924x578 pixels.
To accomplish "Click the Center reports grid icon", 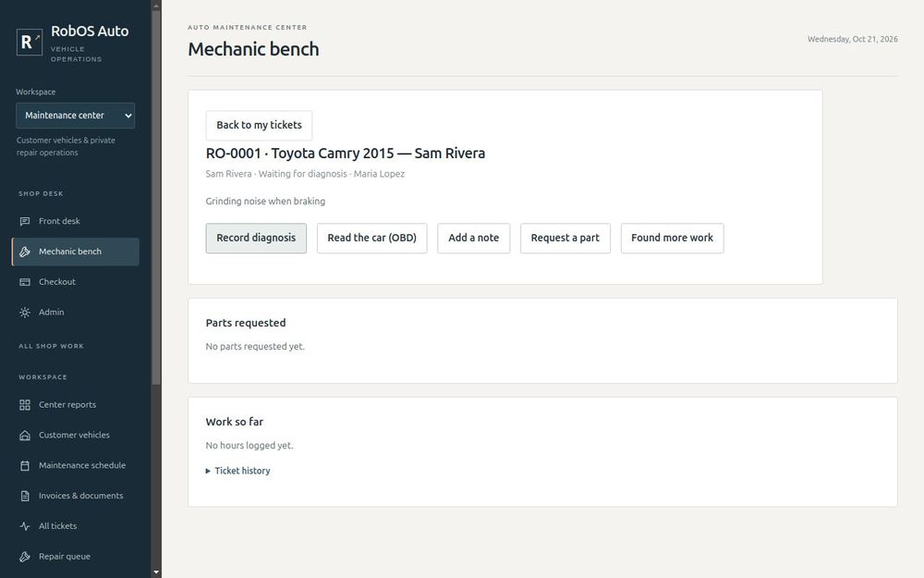I will pyautogui.click(x=25, y=405).
